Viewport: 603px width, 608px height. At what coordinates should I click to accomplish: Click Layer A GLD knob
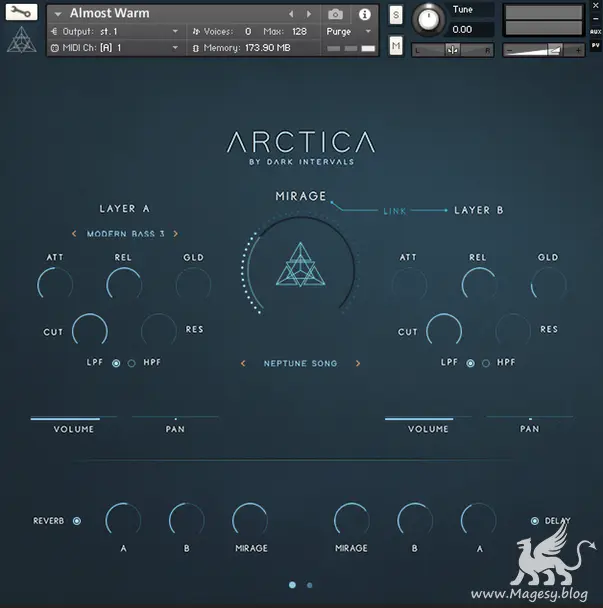tap(194, 284)
